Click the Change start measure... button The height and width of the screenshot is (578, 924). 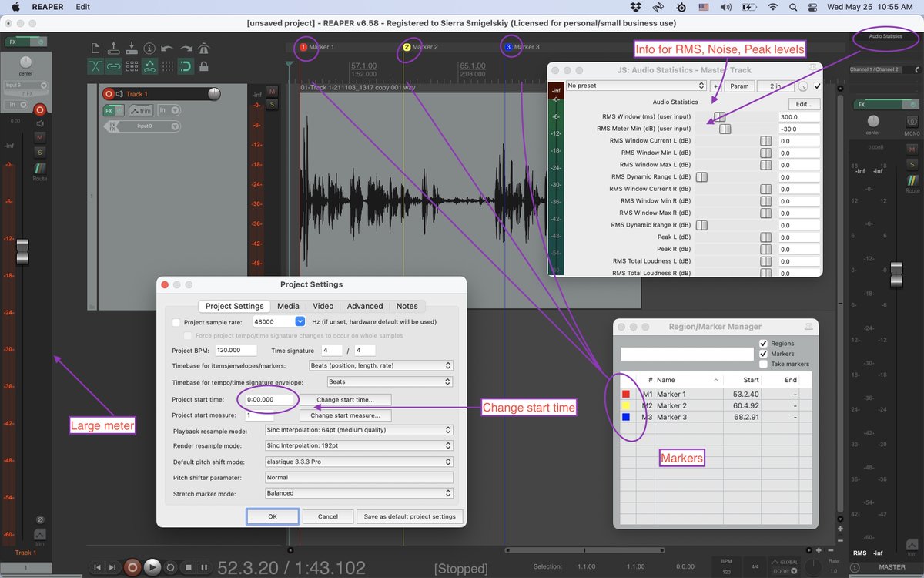[345, 415]
